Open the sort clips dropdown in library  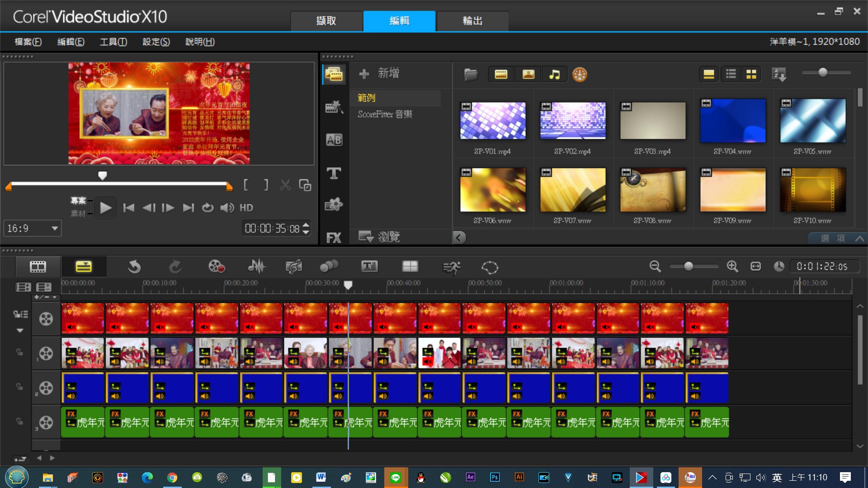pyautogui.click(x=779, y=75)
